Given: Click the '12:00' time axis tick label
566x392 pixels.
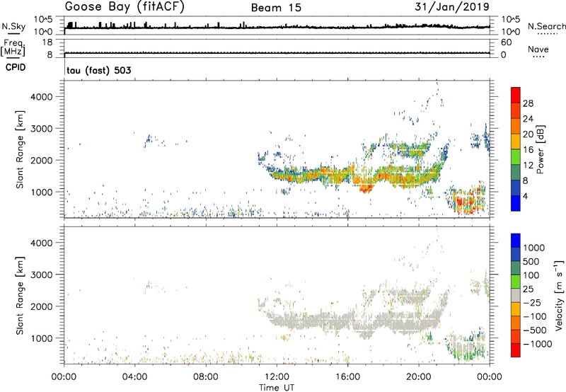Looking at the screenshot, I should pos(277,377).
